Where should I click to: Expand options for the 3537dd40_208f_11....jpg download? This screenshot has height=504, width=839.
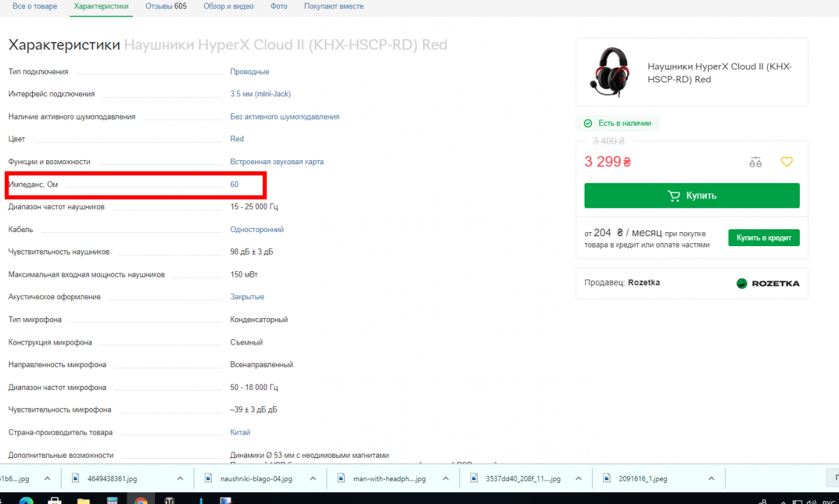tap(578, 479)
